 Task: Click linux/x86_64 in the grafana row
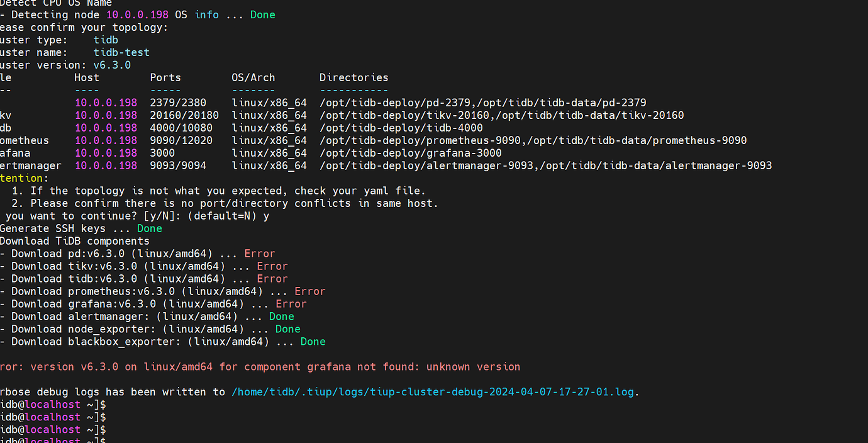point(269,154)
